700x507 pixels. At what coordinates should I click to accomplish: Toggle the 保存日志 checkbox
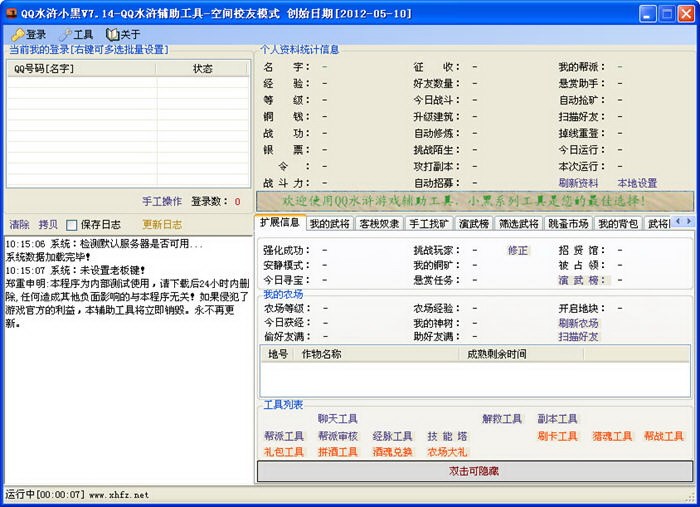click(72, 225)
